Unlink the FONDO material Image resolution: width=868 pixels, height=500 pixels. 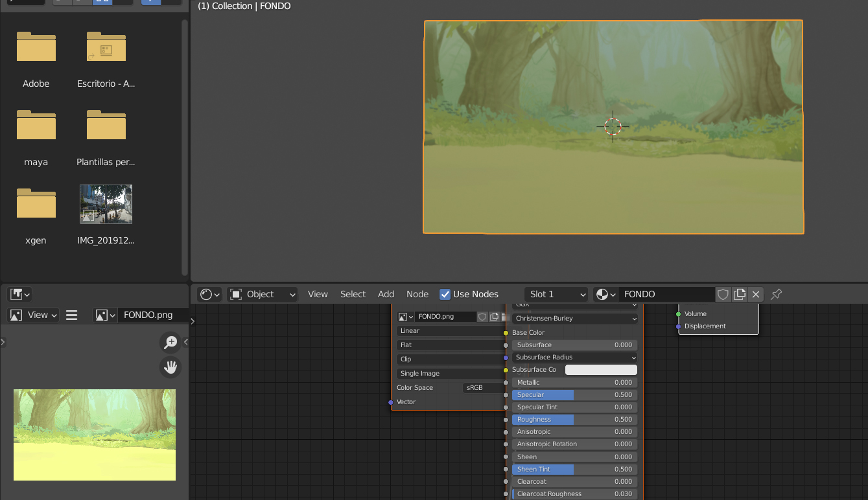(756, 295)
